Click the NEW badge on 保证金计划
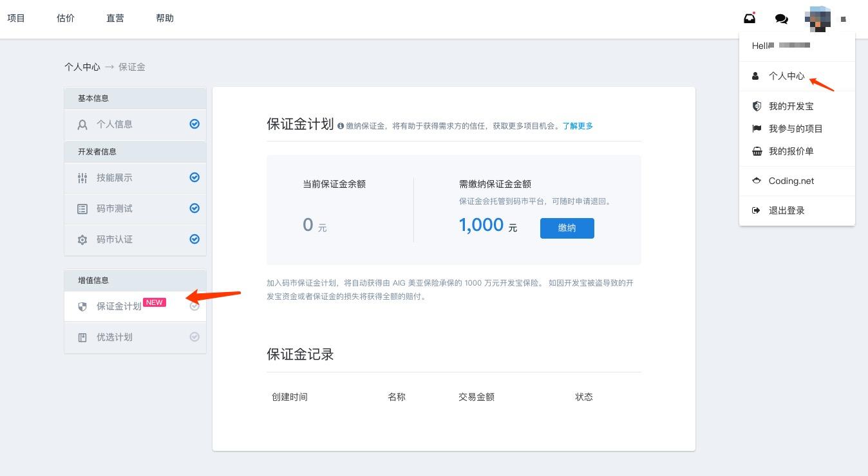This screenshot has height=476, width=868. pyautogui.click(x=155, y=302)
